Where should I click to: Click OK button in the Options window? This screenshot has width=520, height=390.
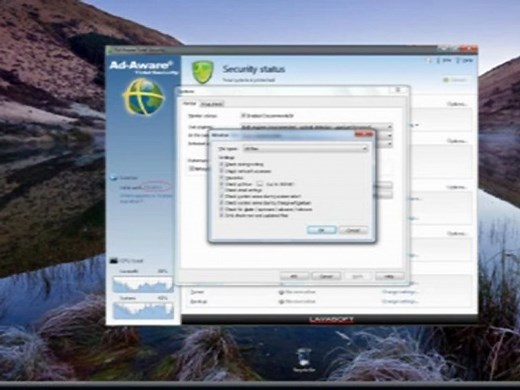tap(294, 276)
